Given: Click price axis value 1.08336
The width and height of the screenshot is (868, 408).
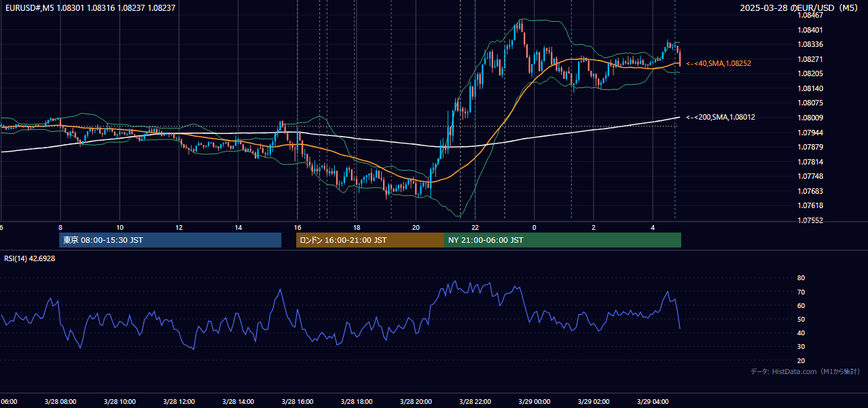Looking at the screenshot, I should (811, 44).
